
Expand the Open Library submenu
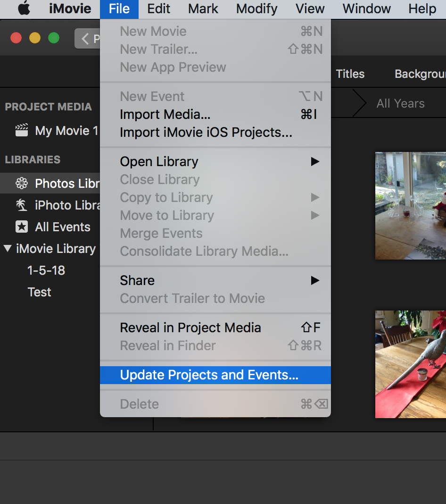click(x=314, y=161)
